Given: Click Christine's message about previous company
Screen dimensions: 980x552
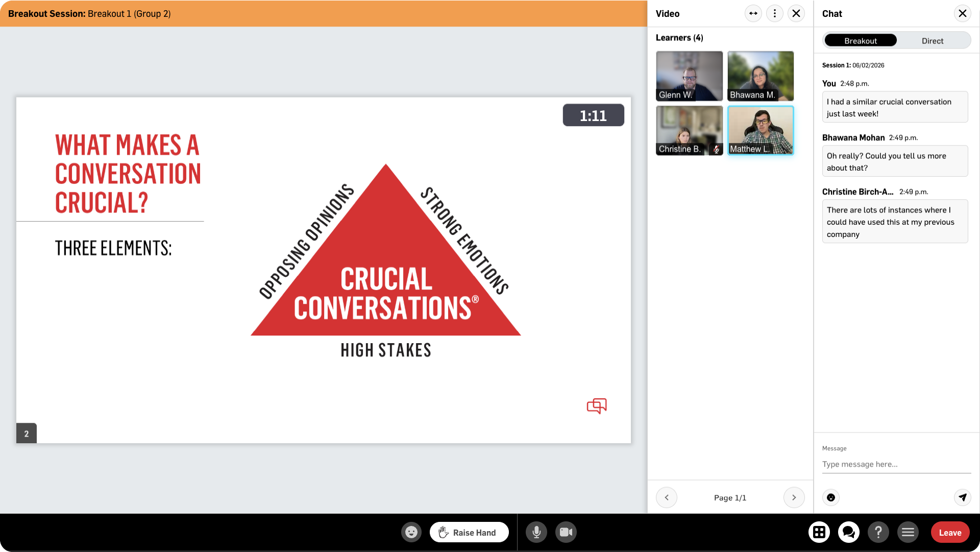Looking at the screenshot, I should coord(895,222).
